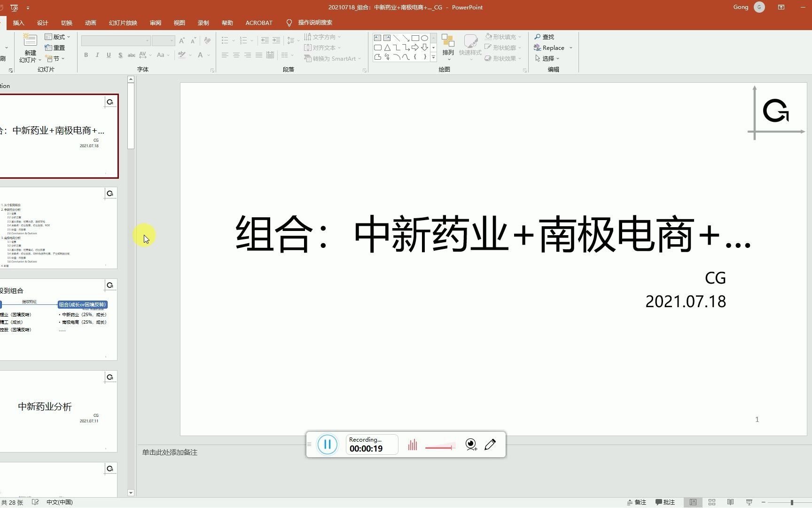Open Shape Fill (形状填充) color menu
Screen dimensions: 812x508
(503, 37)
